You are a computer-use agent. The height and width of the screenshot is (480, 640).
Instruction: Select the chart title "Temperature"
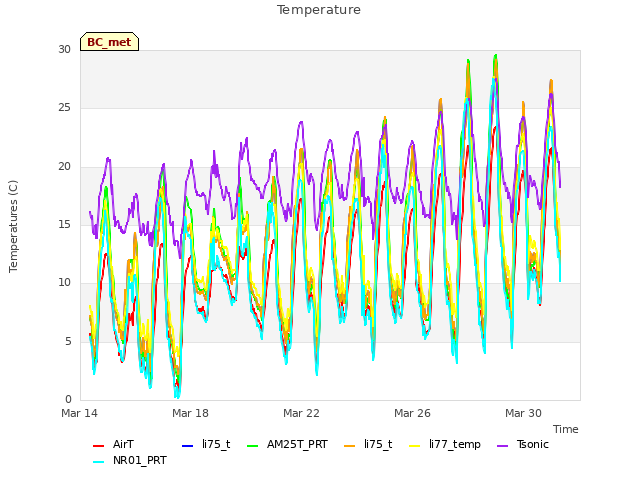319,10
